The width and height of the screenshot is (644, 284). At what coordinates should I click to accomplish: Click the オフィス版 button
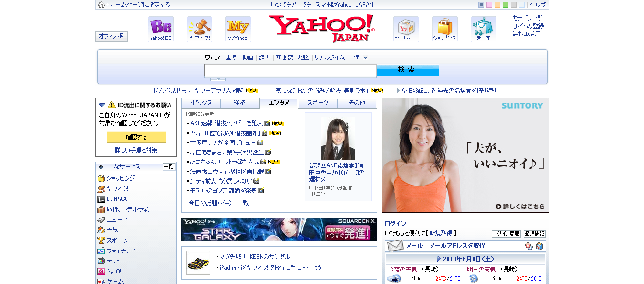click(111, 36)
